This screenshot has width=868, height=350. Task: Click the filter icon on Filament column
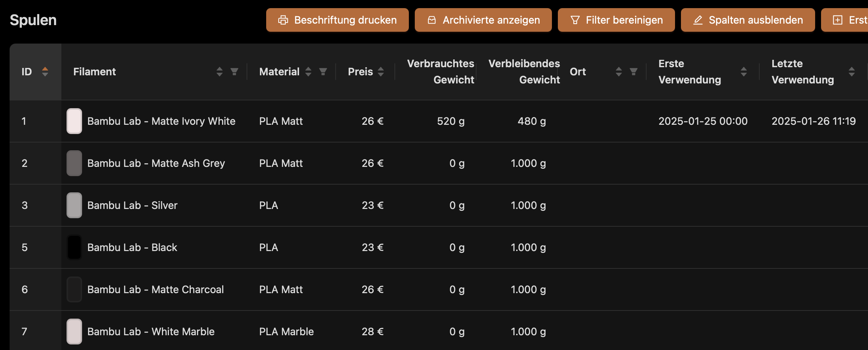click(234, 72)
